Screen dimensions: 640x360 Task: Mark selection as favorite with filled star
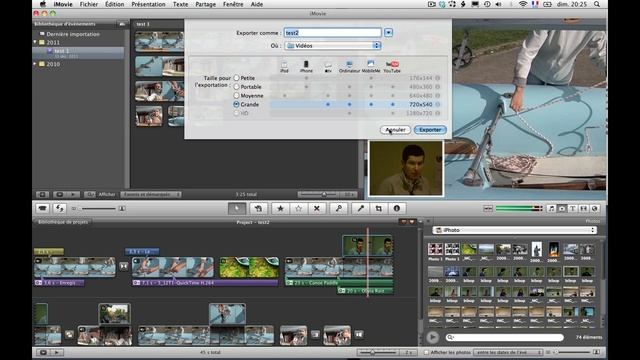pyautogui.click(x=280, y=209)
